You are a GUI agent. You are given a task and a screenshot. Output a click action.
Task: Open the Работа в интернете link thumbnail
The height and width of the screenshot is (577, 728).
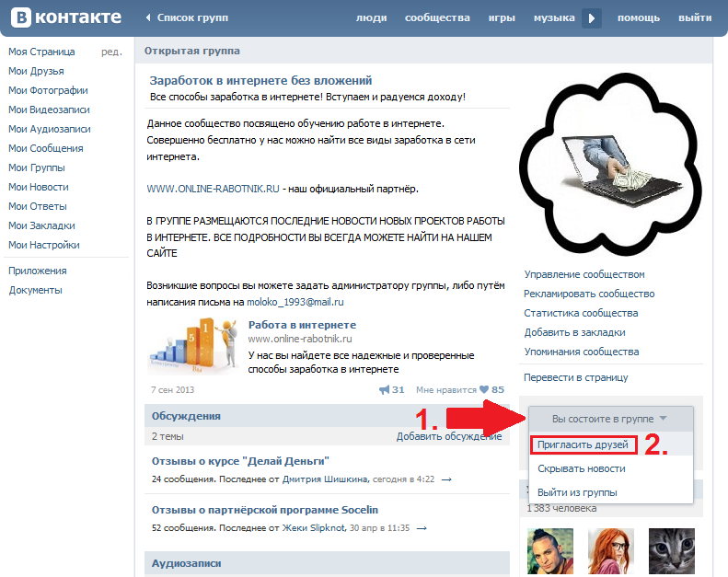tap(193, 346)
